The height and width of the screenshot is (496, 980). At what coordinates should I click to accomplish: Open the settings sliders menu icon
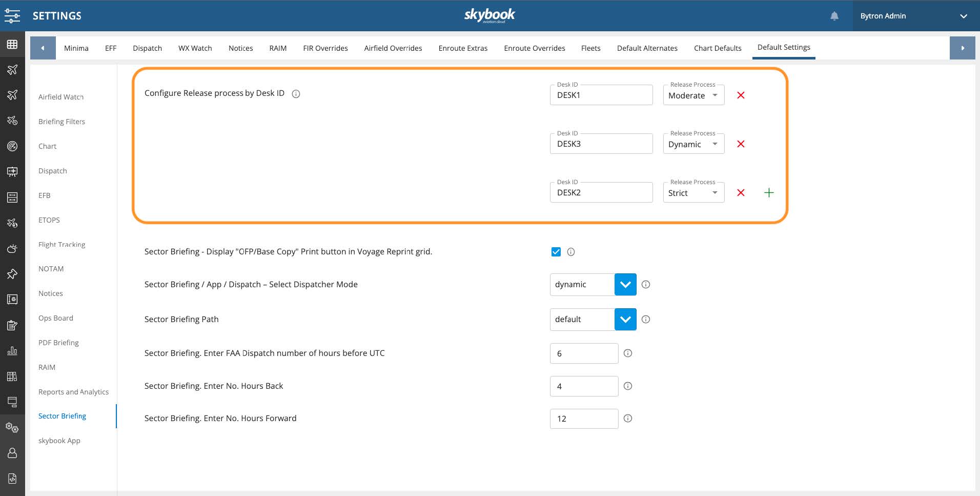12,16
